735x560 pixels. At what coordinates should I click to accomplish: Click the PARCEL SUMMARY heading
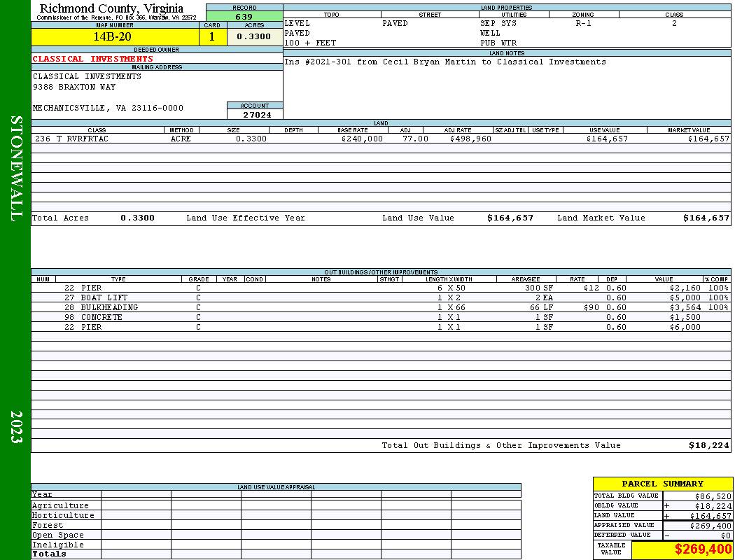click(x=662, y=484)
